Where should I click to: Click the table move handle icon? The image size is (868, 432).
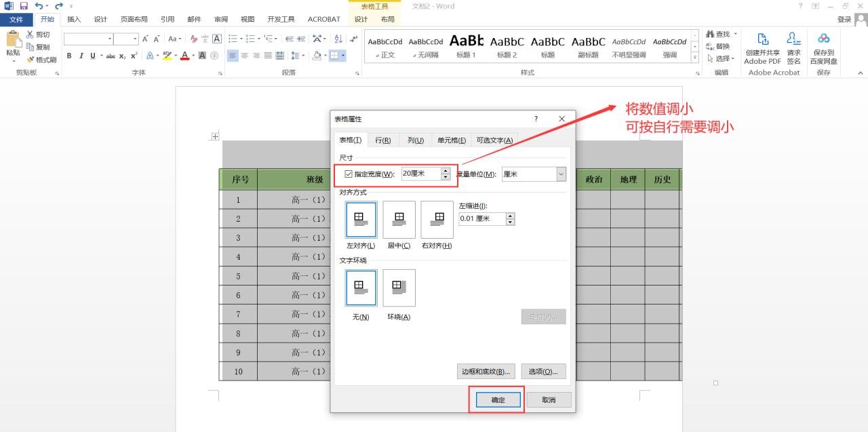pos(215,136)
